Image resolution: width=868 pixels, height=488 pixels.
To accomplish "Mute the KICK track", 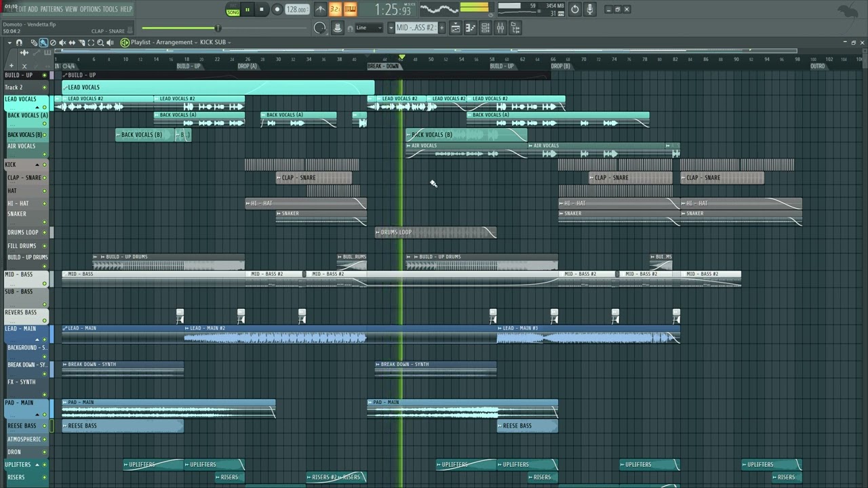I will [45, 165].
